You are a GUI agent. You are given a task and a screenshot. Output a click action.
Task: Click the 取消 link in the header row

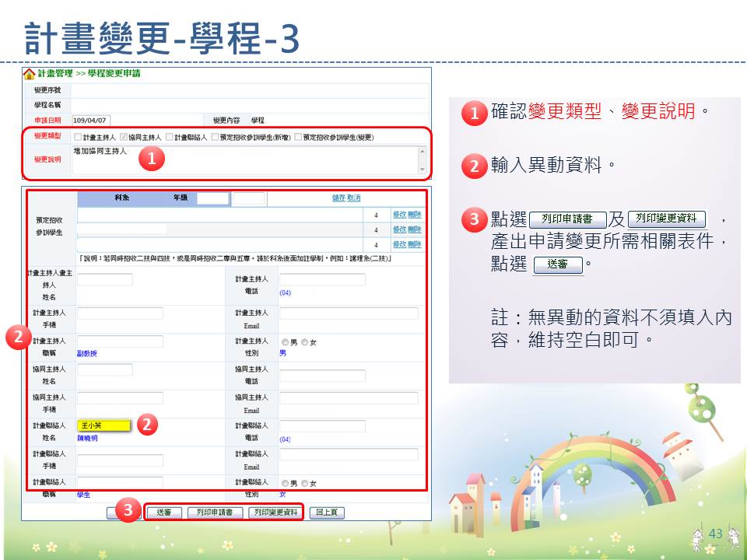coord(353,198)
